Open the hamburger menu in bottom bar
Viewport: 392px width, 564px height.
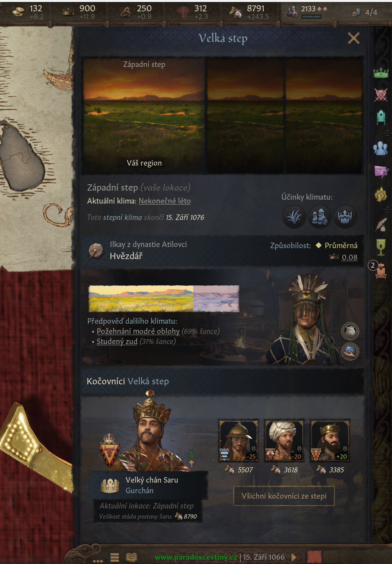coord(115,557)
